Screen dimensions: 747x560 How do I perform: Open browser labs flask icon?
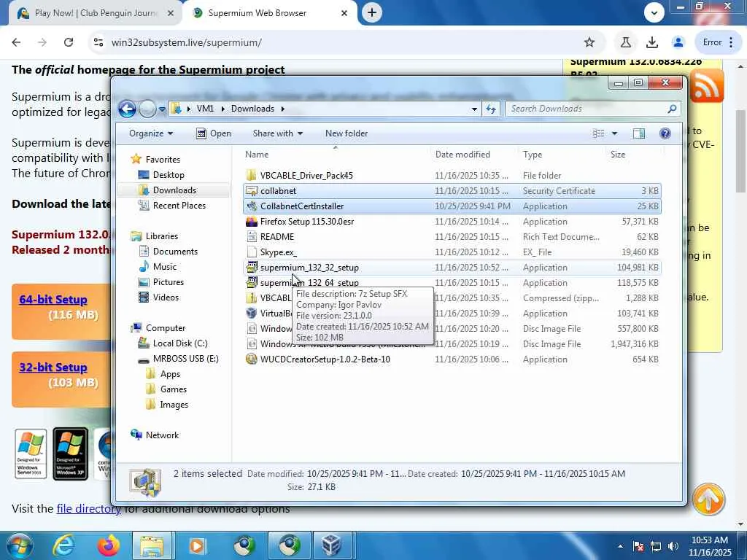[625, 42]
